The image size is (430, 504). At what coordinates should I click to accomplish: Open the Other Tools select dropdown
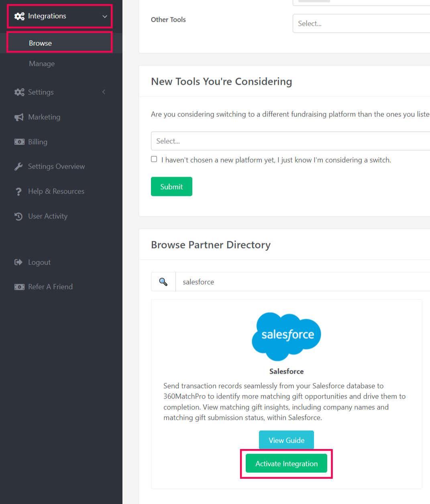361,23
